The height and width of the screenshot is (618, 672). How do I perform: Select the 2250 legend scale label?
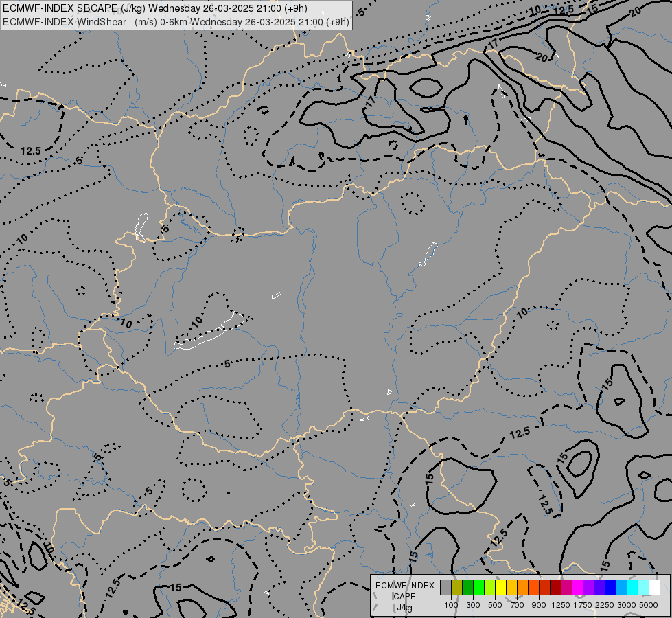click(x=605, y=605)
